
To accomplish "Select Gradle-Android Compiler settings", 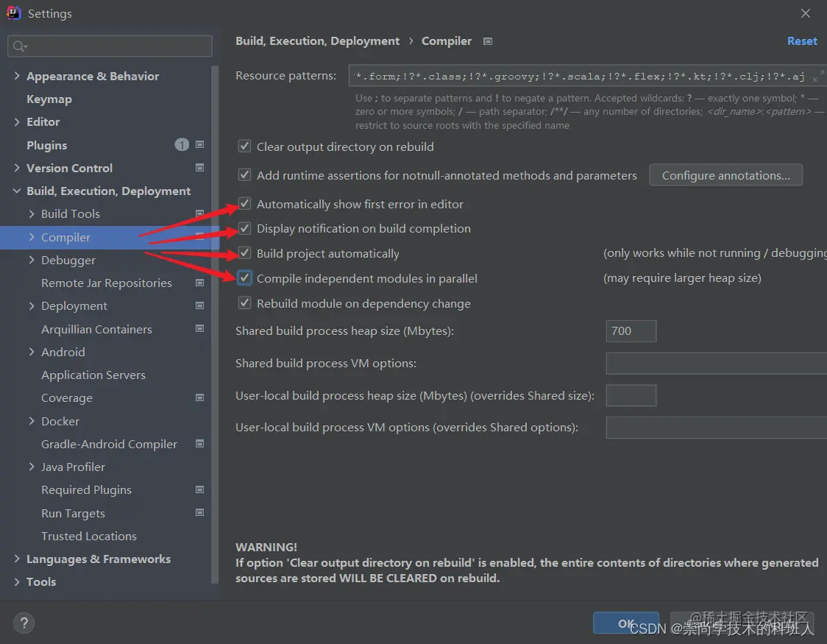I will pyautogui.click(x=109, y=444).
